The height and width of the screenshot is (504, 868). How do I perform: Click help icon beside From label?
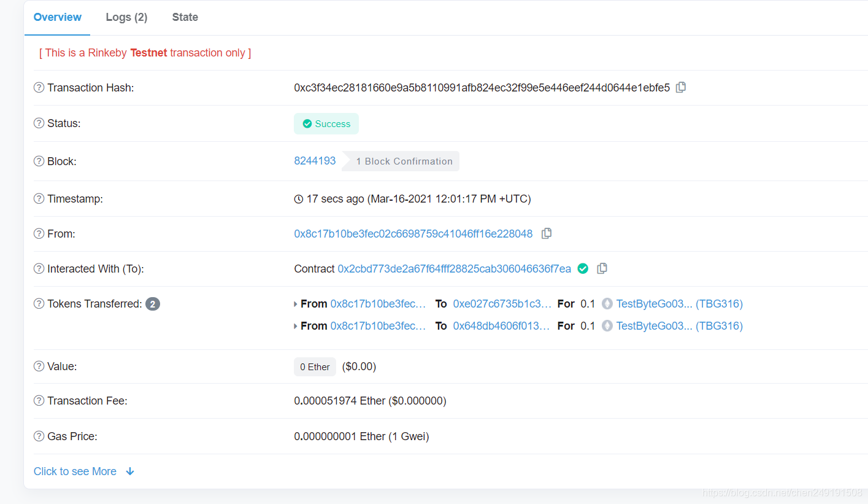pyautogui.click(x=39, y=234)
